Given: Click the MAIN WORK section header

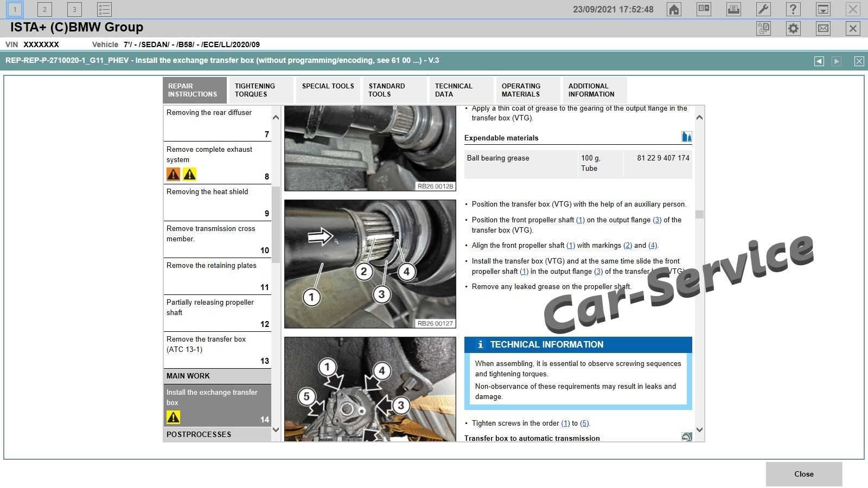Looking at the screenshot, I should pos(217,376).
